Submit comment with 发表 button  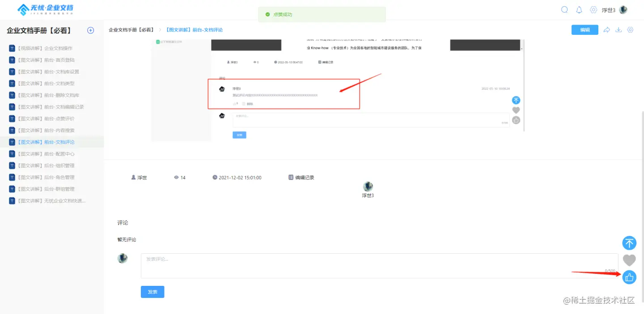click(x=153, y=292)
